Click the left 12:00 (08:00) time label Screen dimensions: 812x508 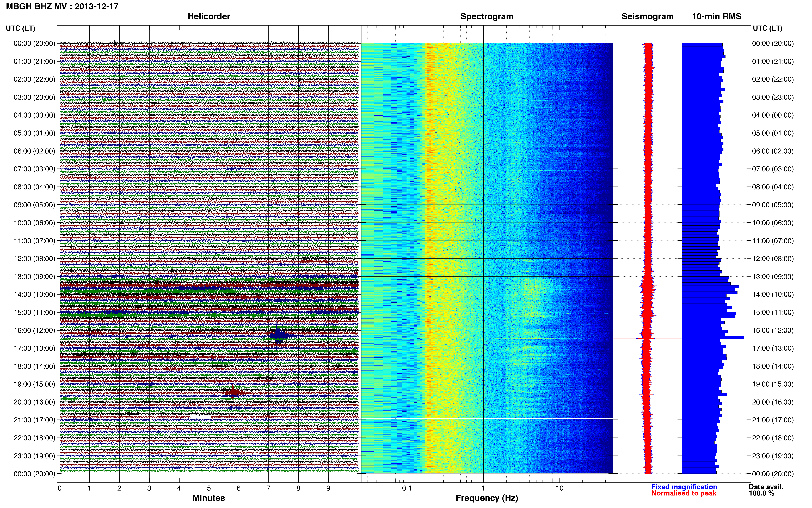pos(34,259)
